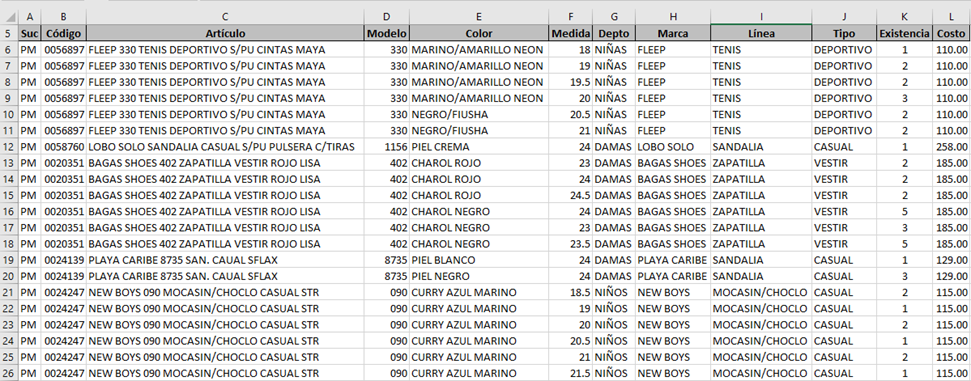Click the Existencia header cell
971x381 pixels.
(x=904, y=33)
